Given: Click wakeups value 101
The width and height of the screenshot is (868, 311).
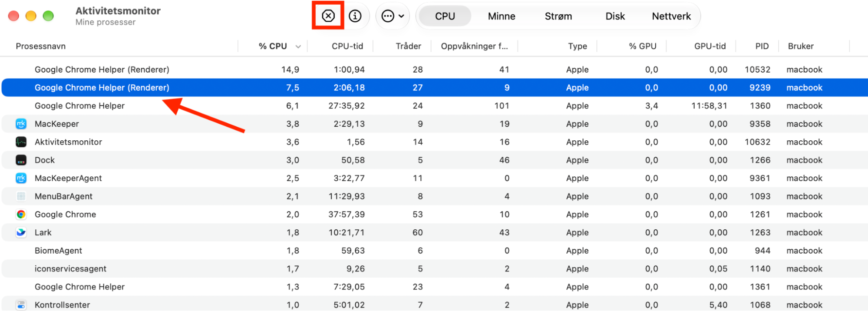Looking at the screenshot, I should point(502,106).
